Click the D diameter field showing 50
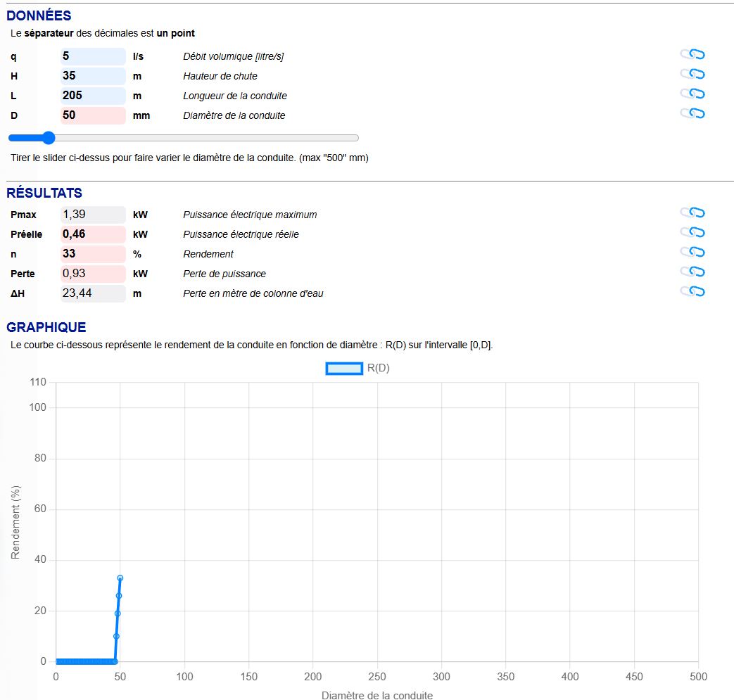This screenshot has width=734, height=700. [93, 115]
